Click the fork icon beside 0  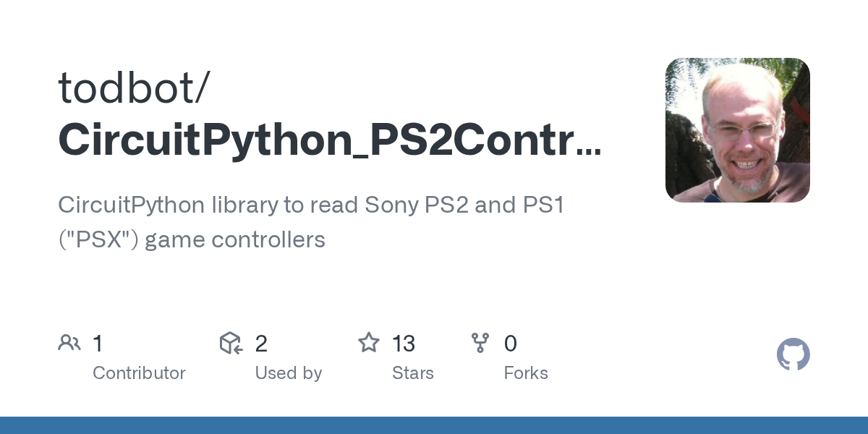coord(480,343)
